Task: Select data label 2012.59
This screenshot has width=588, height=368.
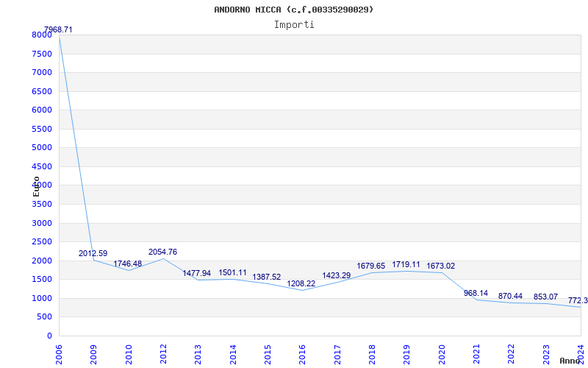Action: (x=93, y=253)
